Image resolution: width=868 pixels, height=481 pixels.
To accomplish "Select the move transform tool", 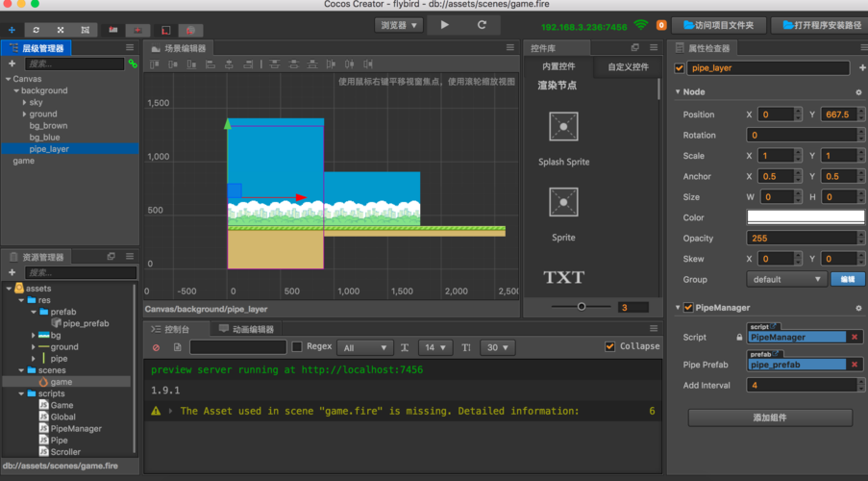I will 12,30.
